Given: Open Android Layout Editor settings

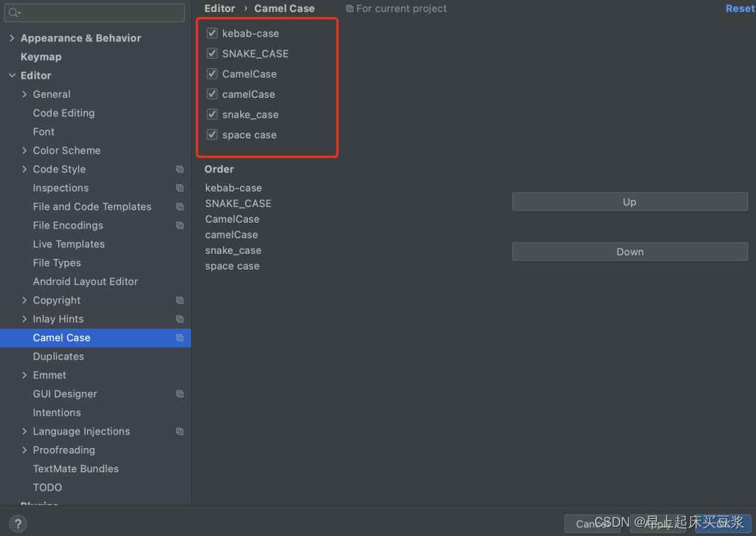Looking at the screenshot, I should [x=85, y=281].
